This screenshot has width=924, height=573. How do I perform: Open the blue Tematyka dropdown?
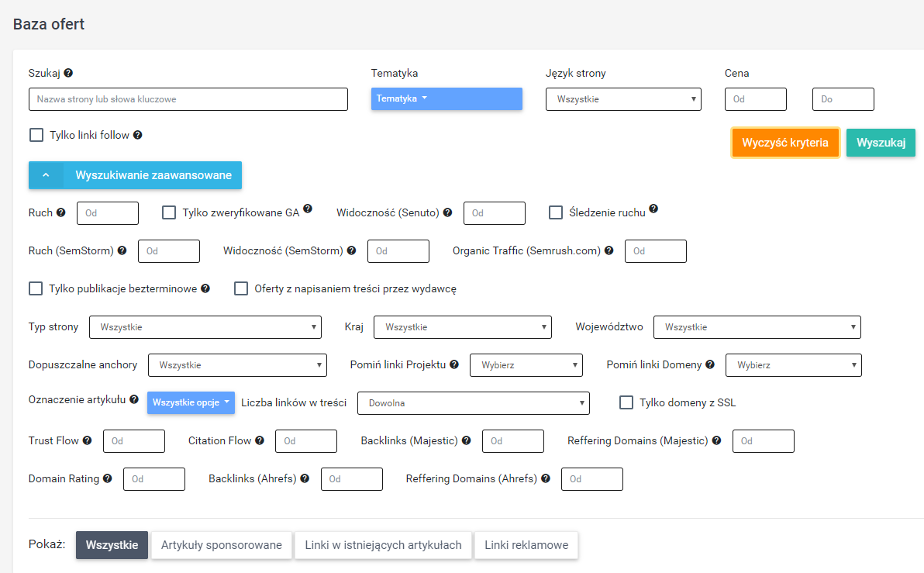(x=446, y=99)
